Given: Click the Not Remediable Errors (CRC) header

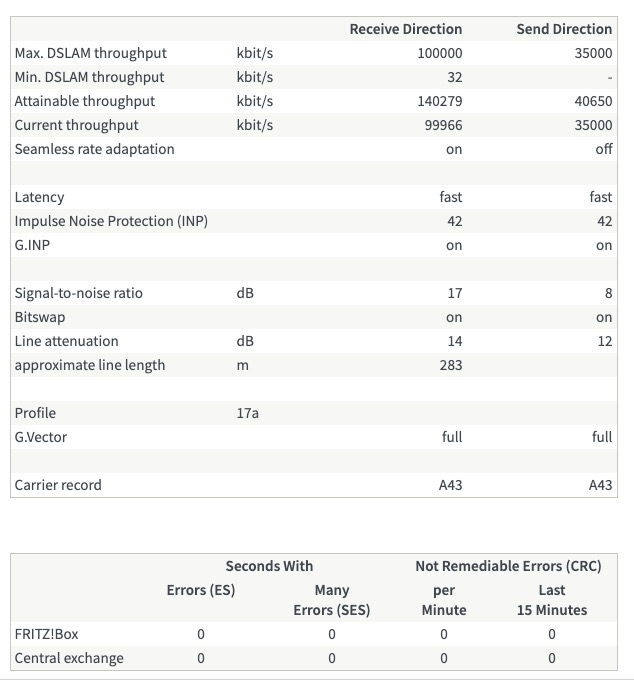Looking at the screenshot, I should [x=508, y=566].
